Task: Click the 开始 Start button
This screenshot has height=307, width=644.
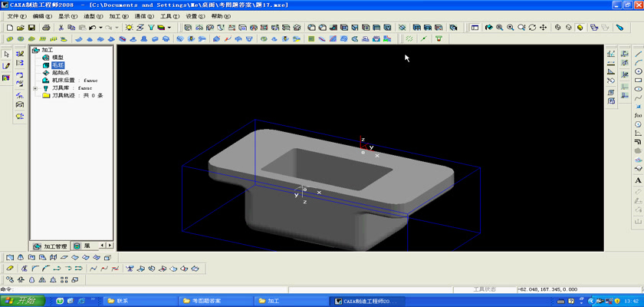Action: pyautogui.click(x=22, y=301)
